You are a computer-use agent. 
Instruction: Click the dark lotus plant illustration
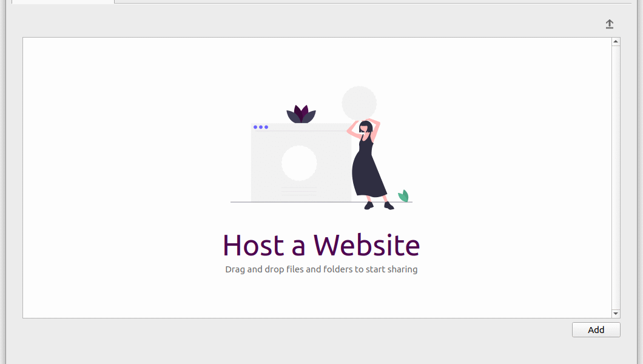pos(301,114)
